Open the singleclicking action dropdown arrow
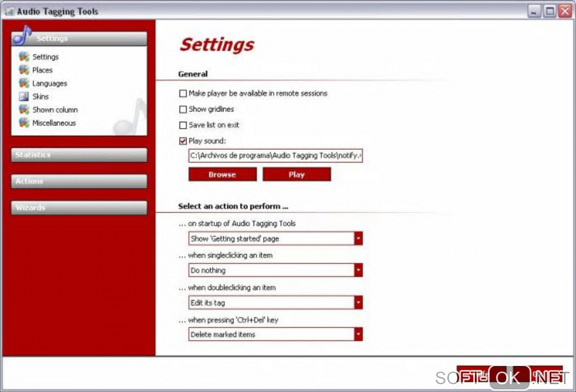The height and width of the screenshot is (392, 576). tap(358, 270)
